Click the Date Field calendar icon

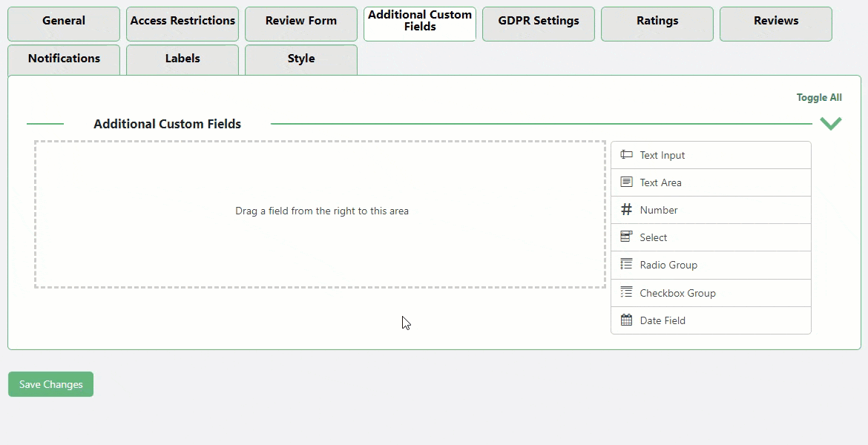pos(626,320)
